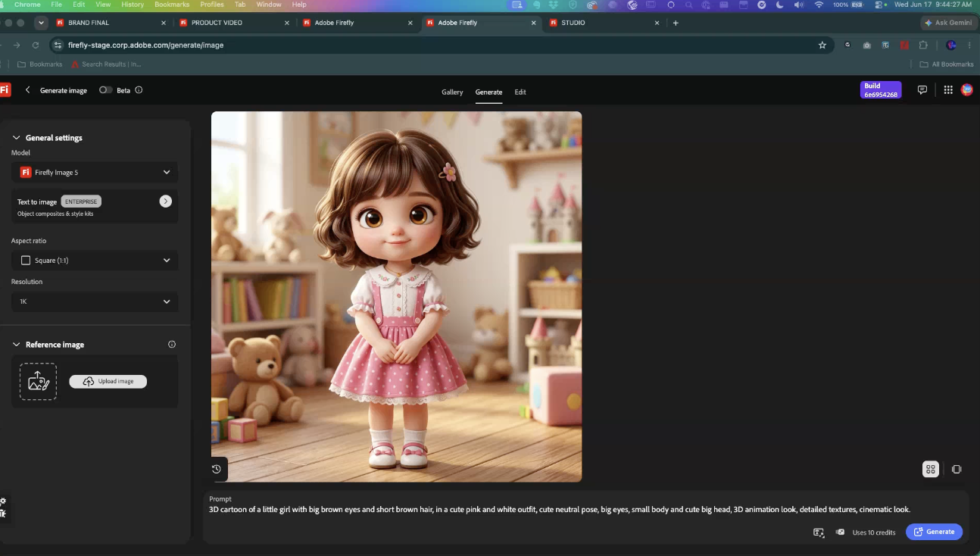Viewport: 980px width, 556px height.
Task: Collapse the General settings section
Action: click(x=16, y=138)
